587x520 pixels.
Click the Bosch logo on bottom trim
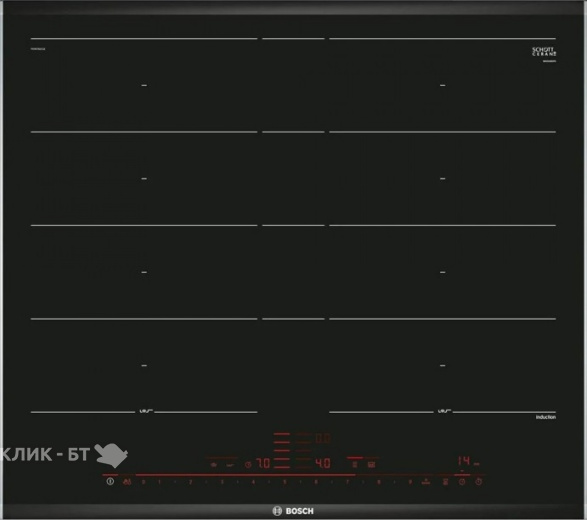click(293, 511)
